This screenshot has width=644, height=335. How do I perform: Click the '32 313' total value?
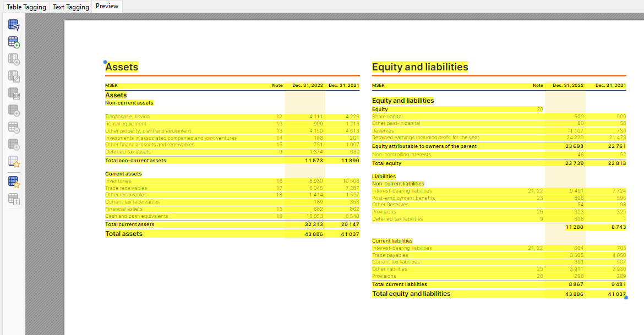click(314, 224)
